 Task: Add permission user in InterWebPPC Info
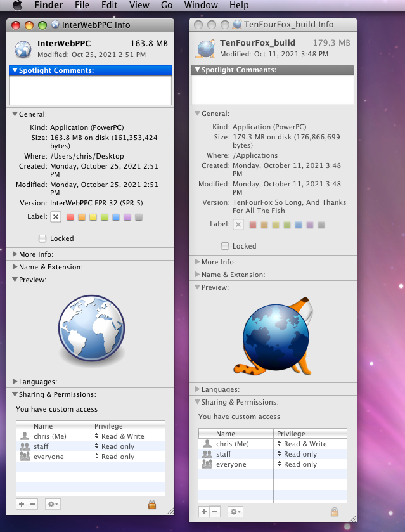pos(22,504)
